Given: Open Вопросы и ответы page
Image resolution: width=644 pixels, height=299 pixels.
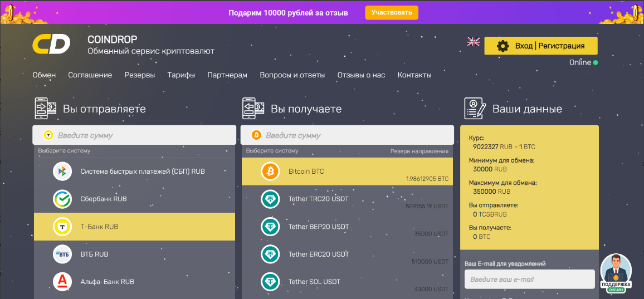Looking at the screenshot, I should [292, 75].
